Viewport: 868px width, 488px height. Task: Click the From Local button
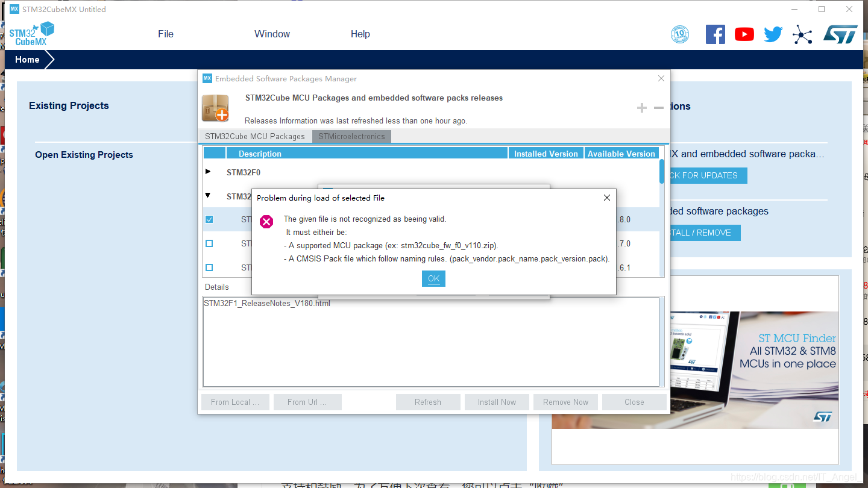235,402
